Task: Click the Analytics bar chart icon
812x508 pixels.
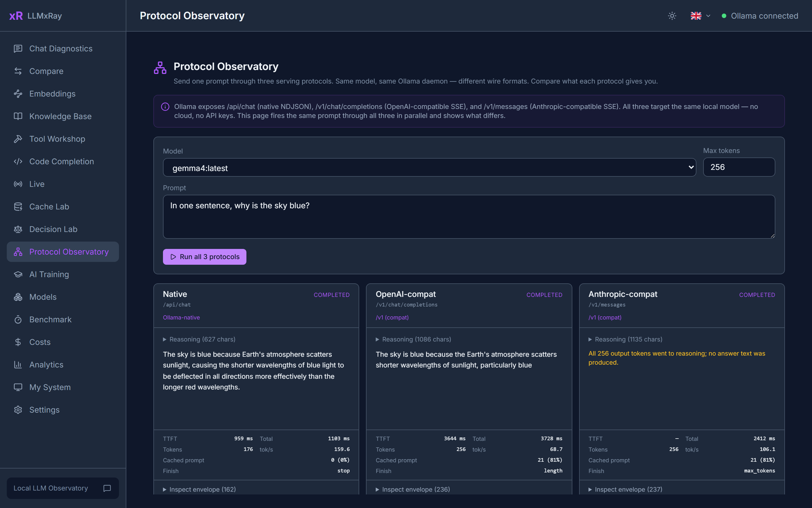Action: [18, 365]
